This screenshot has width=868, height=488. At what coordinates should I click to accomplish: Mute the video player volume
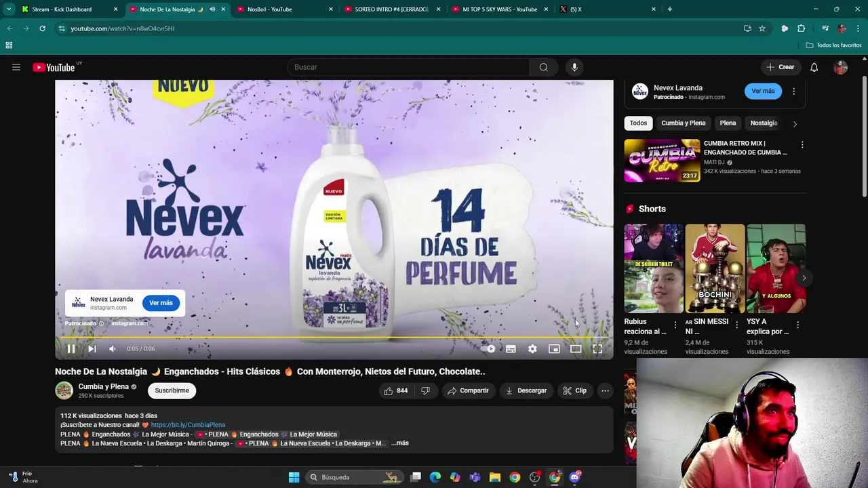pyautogui.click(x=113, y=348)
